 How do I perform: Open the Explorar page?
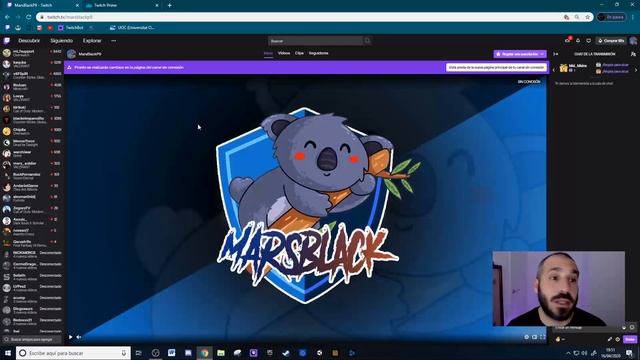point(92,41)
